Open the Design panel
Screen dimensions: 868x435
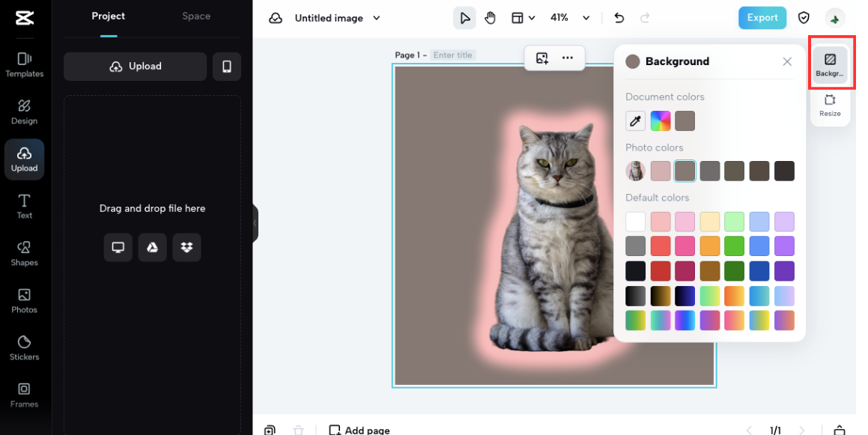(25, 112)
